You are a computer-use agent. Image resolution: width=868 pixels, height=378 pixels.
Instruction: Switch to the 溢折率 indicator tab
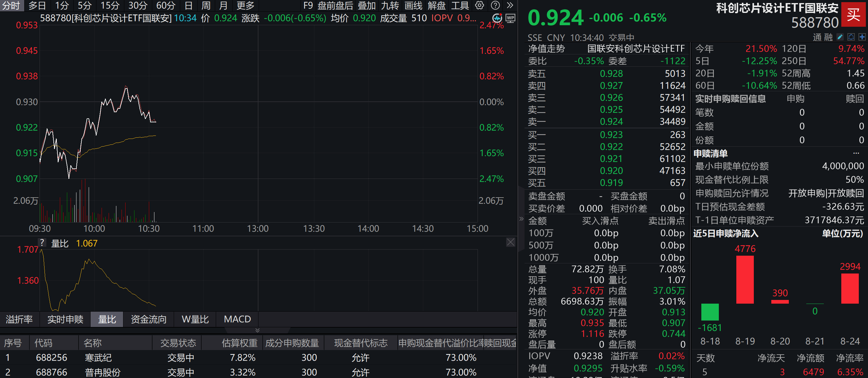[19, 319]
